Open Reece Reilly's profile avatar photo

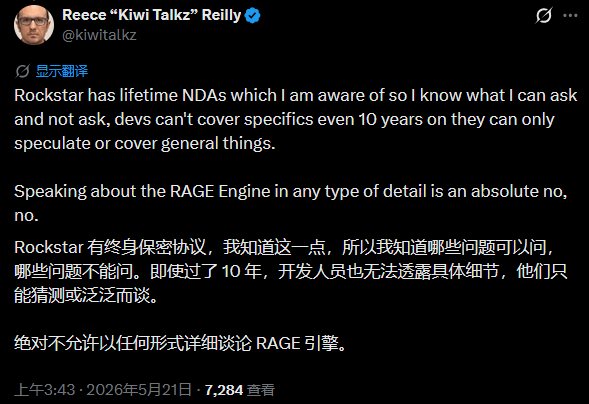(34, 25)
